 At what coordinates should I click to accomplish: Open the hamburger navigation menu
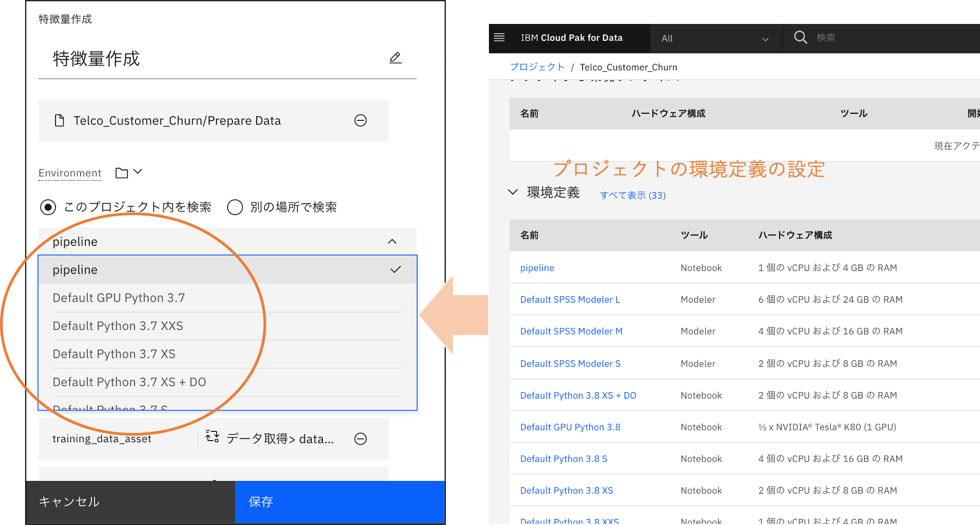tap(499, 38)
